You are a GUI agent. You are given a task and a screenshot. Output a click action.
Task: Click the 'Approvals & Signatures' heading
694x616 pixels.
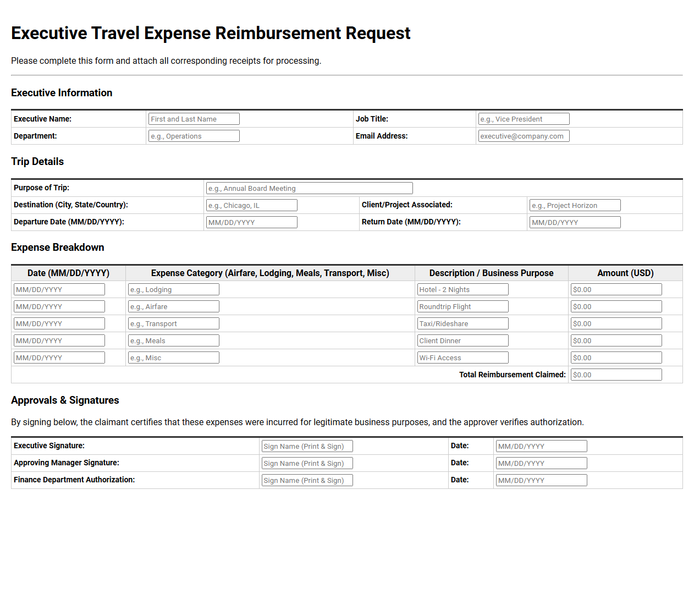click(x=65, y=400)
